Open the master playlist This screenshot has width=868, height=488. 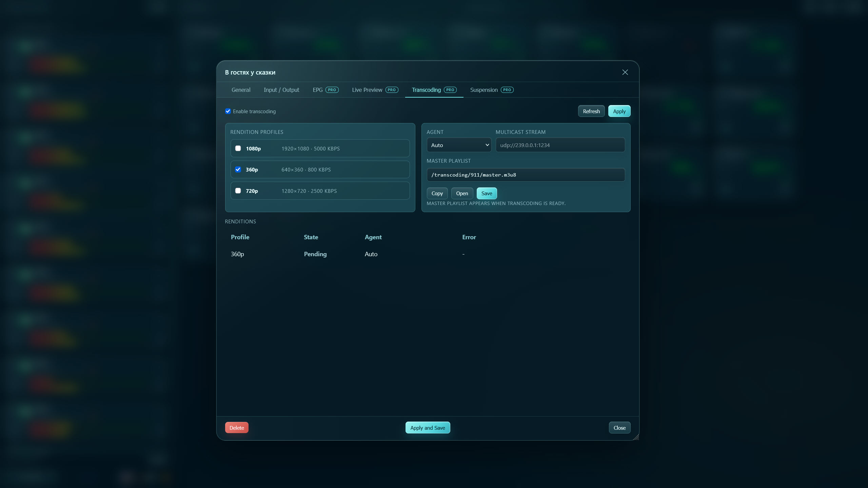click(462, 193)
